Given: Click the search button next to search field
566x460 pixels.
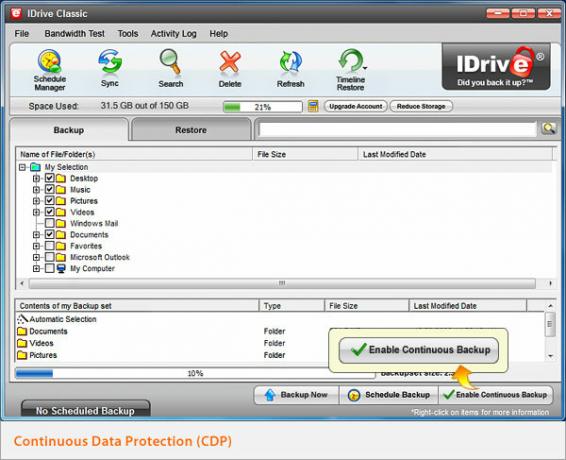Looking at the screenshot, I should click(549, 129).
